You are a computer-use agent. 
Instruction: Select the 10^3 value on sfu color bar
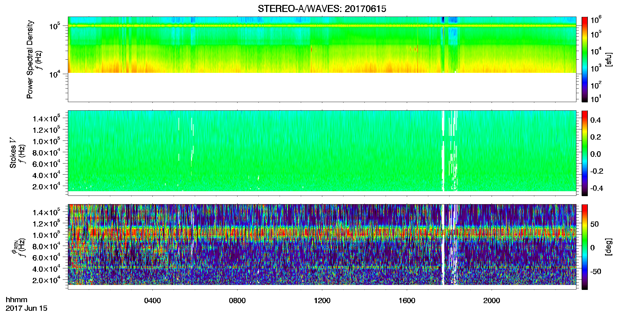point(596,68)
